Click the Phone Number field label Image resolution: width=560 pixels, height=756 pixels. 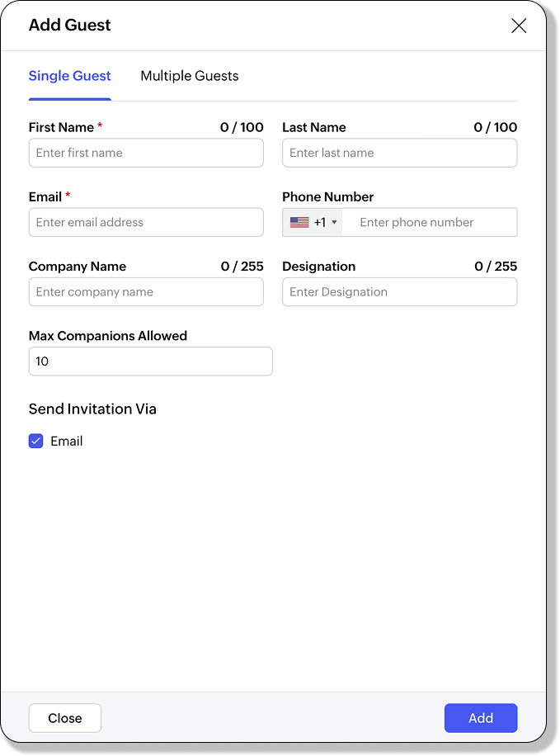click(327, 196)
